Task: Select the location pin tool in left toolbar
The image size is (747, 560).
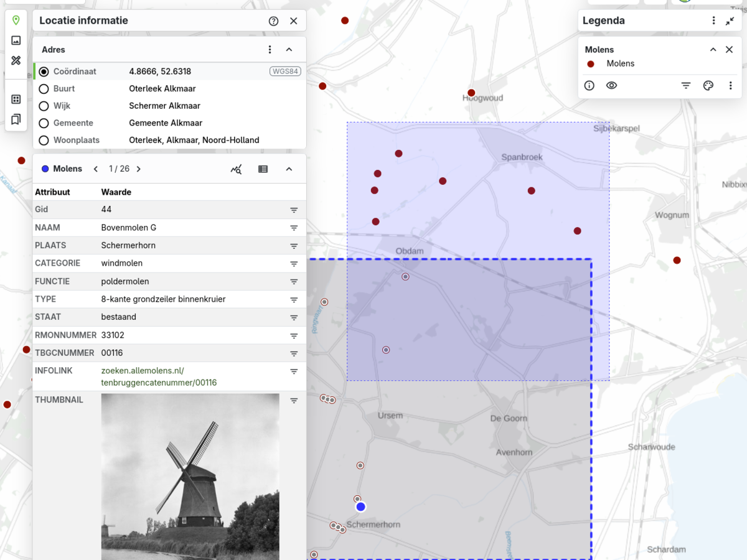Action: coord(16,21)
